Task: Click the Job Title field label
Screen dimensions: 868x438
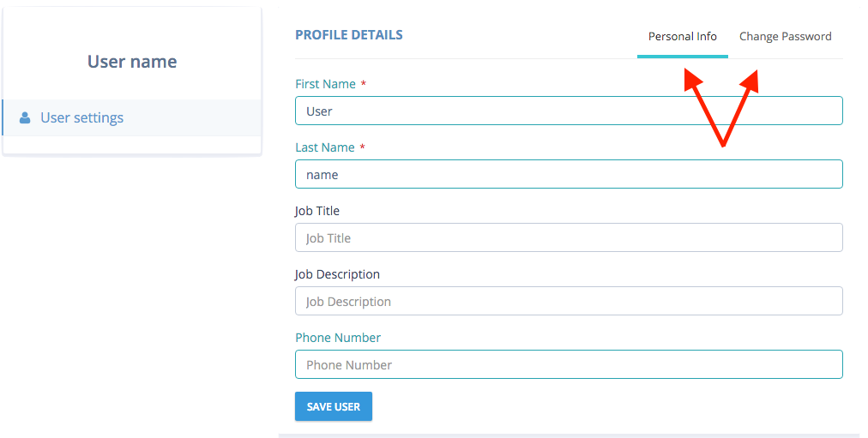Action: click(317, 211)
